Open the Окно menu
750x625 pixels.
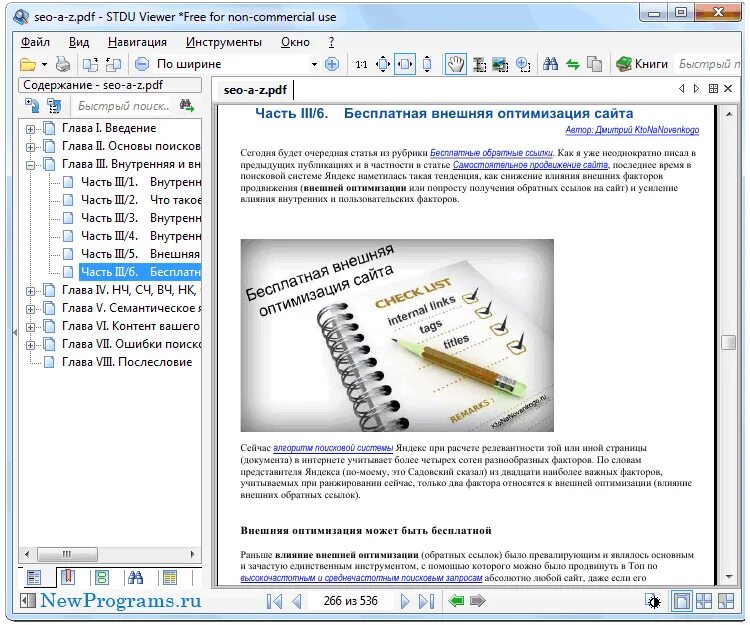(295, 42)
